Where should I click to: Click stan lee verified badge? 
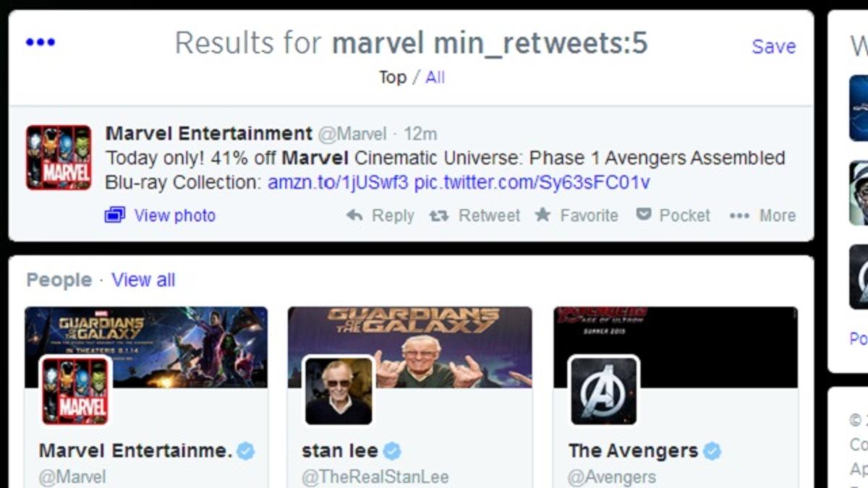coord(392,451)
